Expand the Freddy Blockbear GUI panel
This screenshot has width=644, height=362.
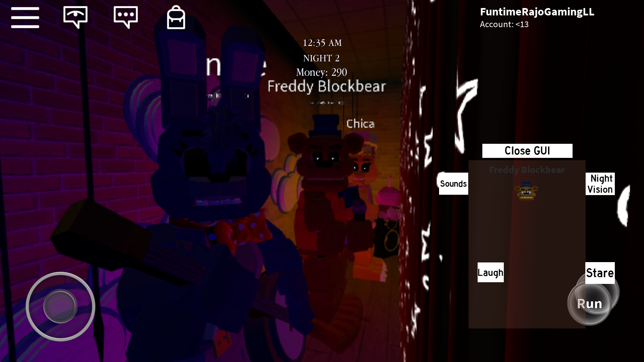(527, 170)
